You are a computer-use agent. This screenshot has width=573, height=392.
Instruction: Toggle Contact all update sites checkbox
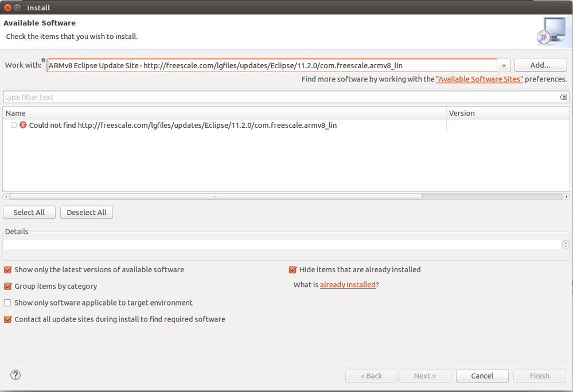[7, 319]
